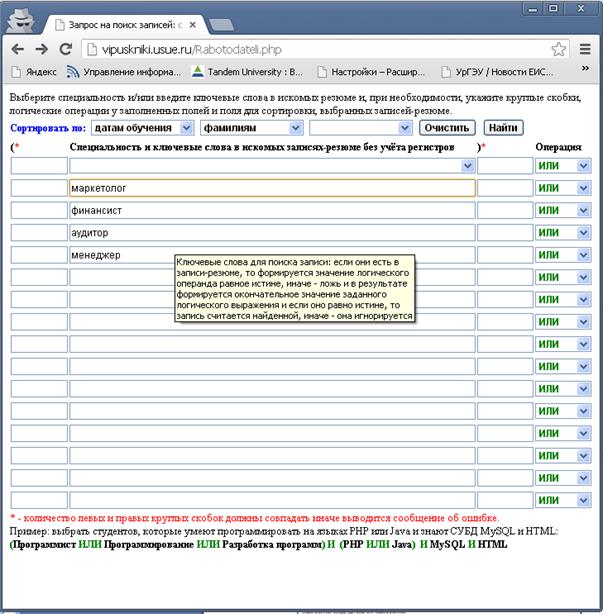Open the Настройки – Расшир... bookmark
This screenshot has width=603, height=614.
(371, 72)
